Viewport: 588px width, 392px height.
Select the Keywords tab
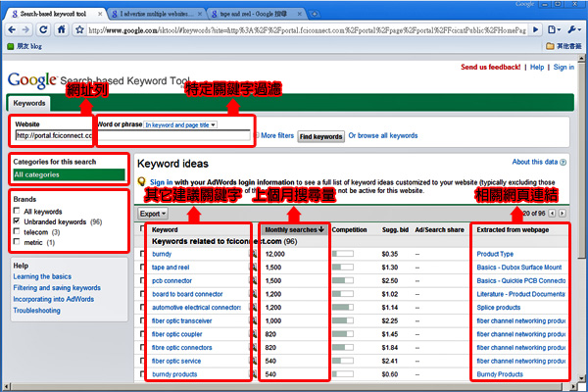coord(28,103)
